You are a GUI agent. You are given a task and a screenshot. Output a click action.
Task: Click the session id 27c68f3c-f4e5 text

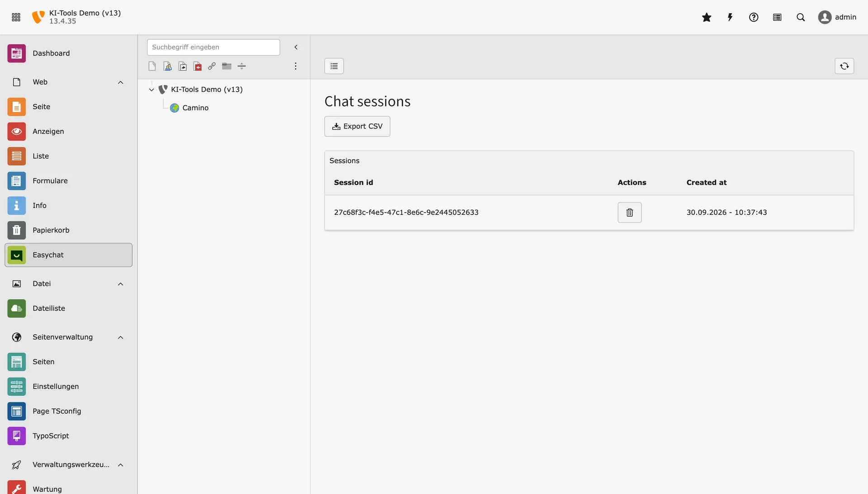(406, 213)
